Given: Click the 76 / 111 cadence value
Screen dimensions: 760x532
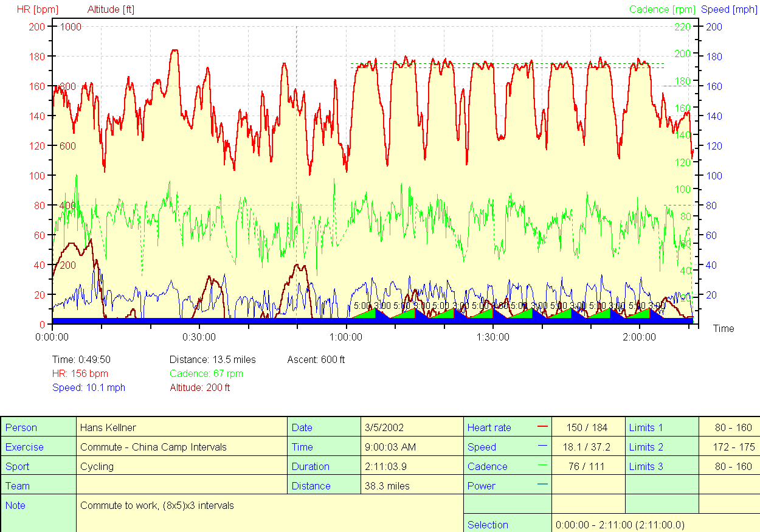Looking at the screenshot, I should pyautogui.click(x=588, y=466).
